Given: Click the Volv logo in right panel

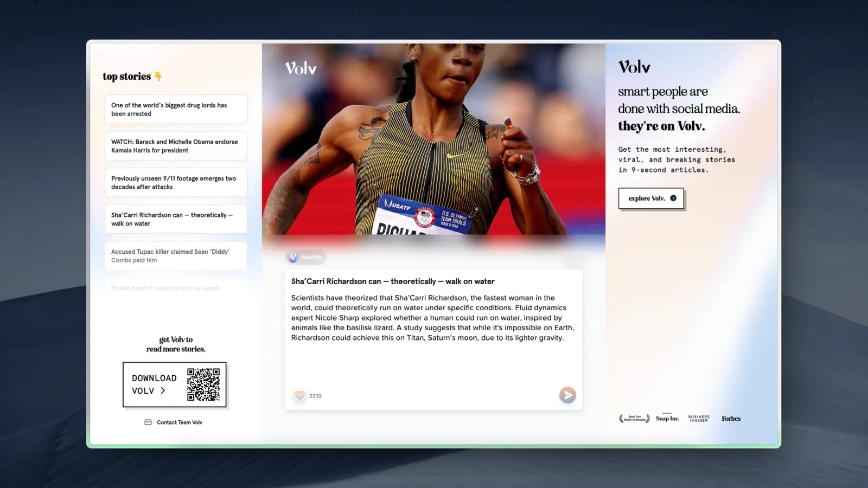Looking at the screenshot, I should (x=634, y=67).
